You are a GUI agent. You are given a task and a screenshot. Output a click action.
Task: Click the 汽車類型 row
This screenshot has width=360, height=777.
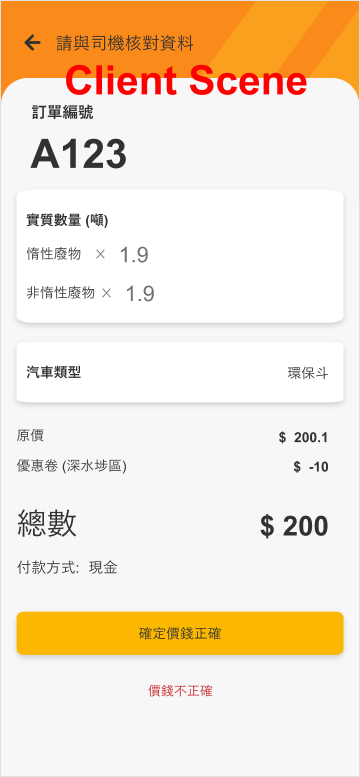180,373
